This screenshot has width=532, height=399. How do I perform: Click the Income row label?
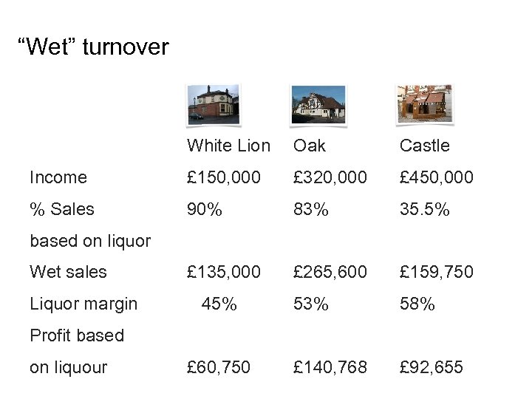[58, 177]
